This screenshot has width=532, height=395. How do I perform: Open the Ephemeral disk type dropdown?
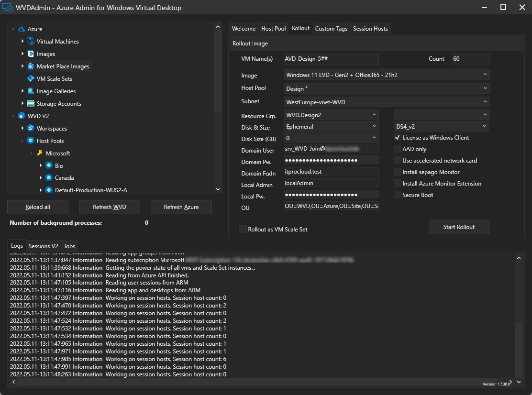pyautogui.click(x=331, y=126)
